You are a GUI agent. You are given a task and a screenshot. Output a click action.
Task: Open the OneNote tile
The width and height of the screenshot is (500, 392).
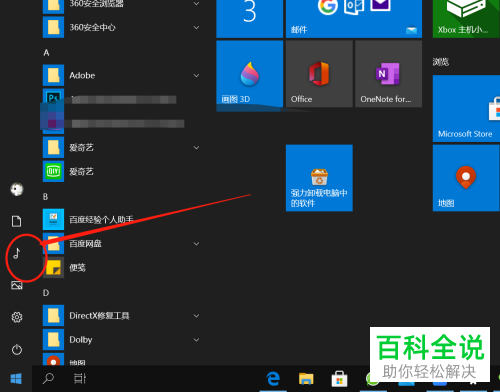[x=389, y=74]
